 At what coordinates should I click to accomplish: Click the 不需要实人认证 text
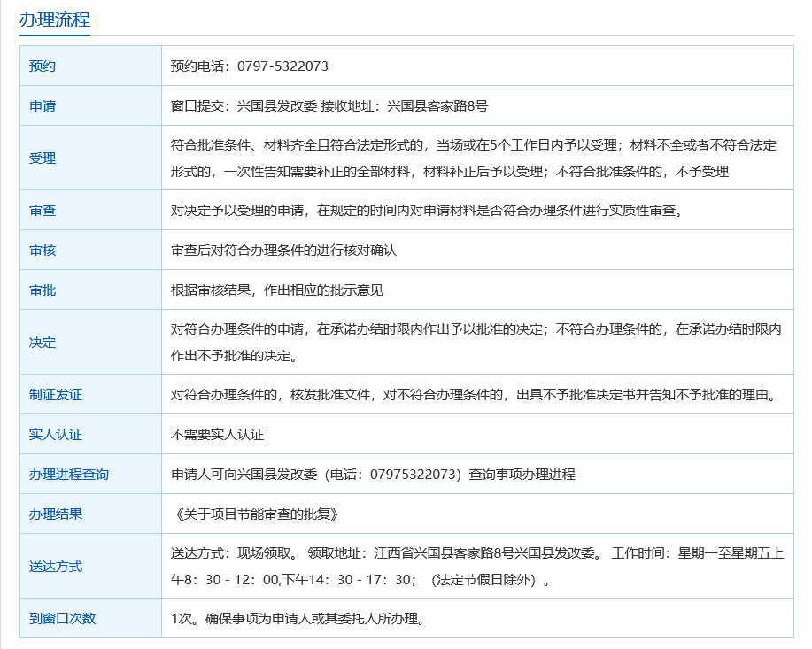pyautogui.click(x=217, y=435)
